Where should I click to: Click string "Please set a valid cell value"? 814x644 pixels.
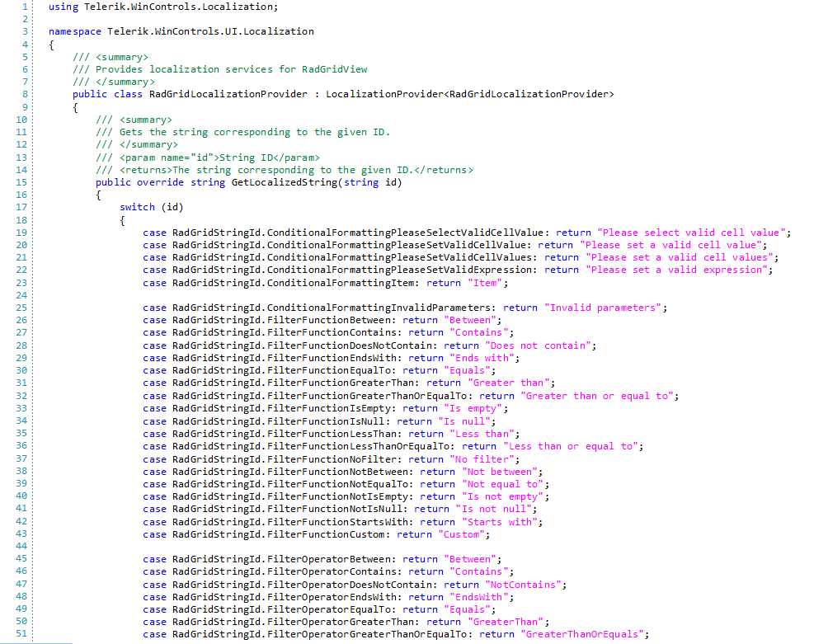[670, 245]
